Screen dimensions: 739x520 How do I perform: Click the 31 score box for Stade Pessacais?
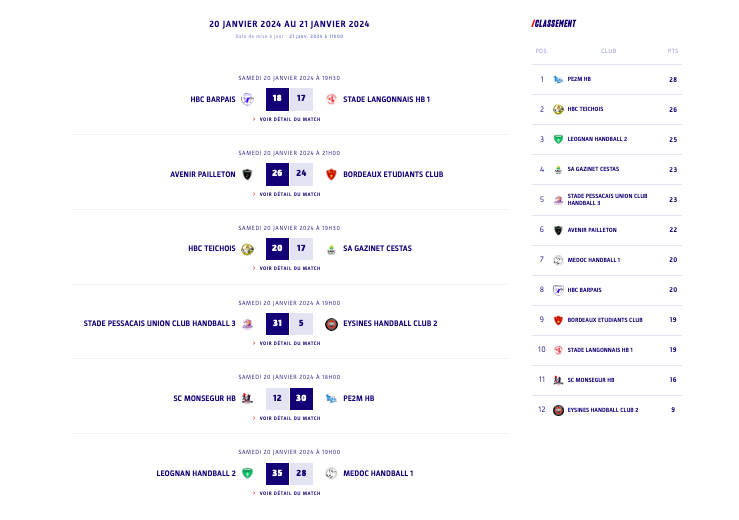pyautogui.click(x=277, y=323)
